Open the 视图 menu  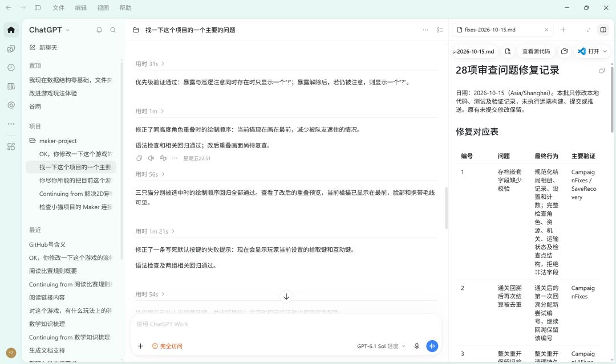103,8
